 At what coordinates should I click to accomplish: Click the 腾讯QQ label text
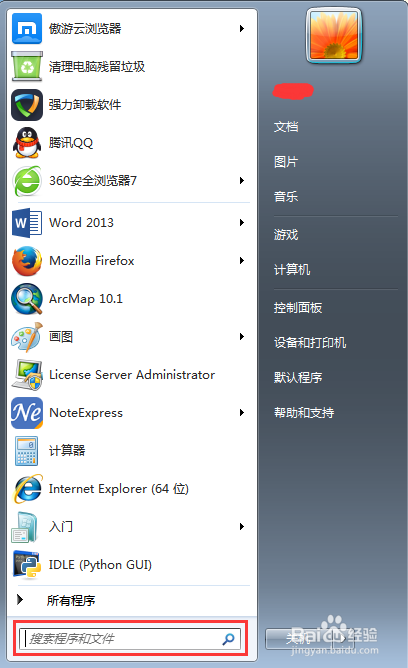click(x=71, y=143)
